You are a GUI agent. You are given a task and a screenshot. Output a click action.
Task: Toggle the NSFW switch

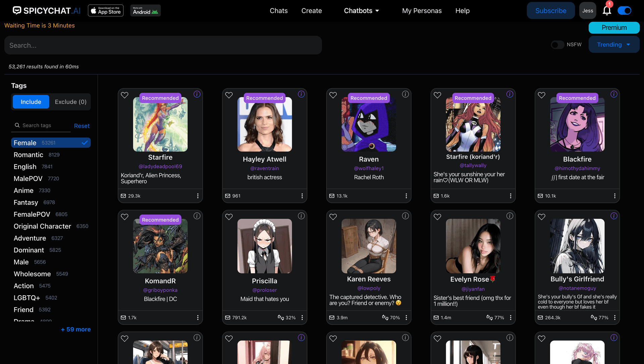(557, 45)
